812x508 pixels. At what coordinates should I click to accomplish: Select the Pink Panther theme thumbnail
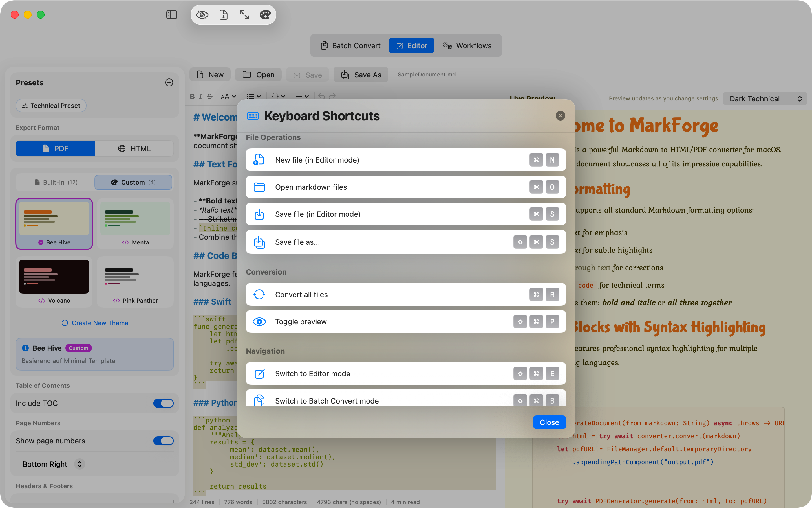coord(135,282)
